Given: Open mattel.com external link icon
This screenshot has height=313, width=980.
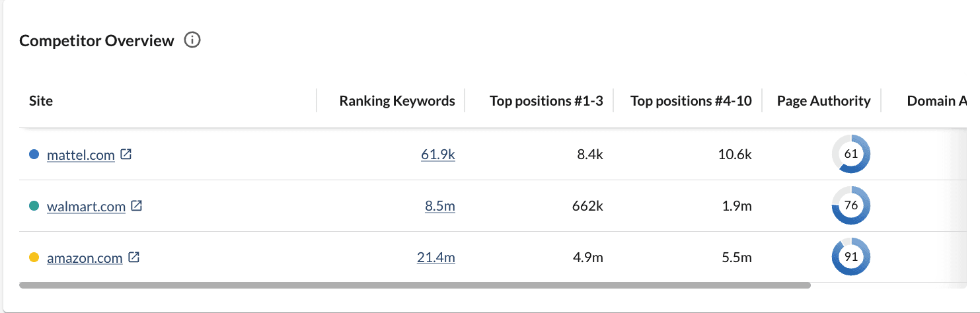Looking at the screenshot, I should pos(126,155).
